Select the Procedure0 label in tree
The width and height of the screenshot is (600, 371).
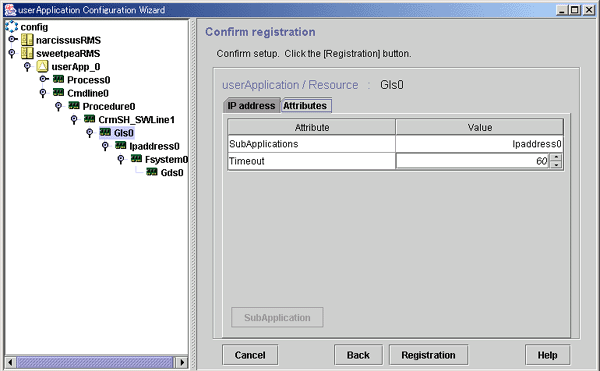[109, 106]
